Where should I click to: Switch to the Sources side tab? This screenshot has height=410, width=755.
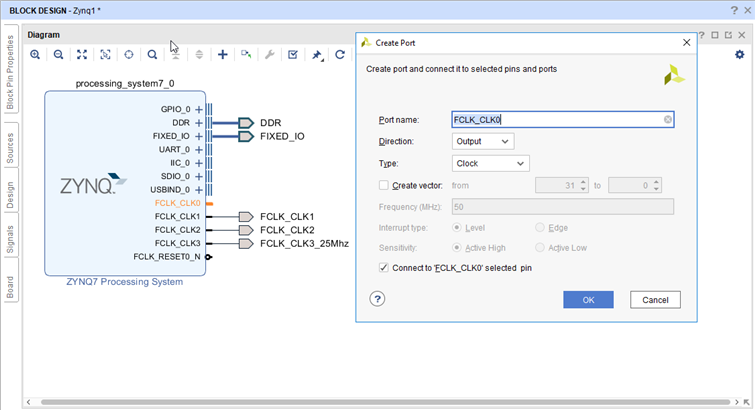point(10,145)
